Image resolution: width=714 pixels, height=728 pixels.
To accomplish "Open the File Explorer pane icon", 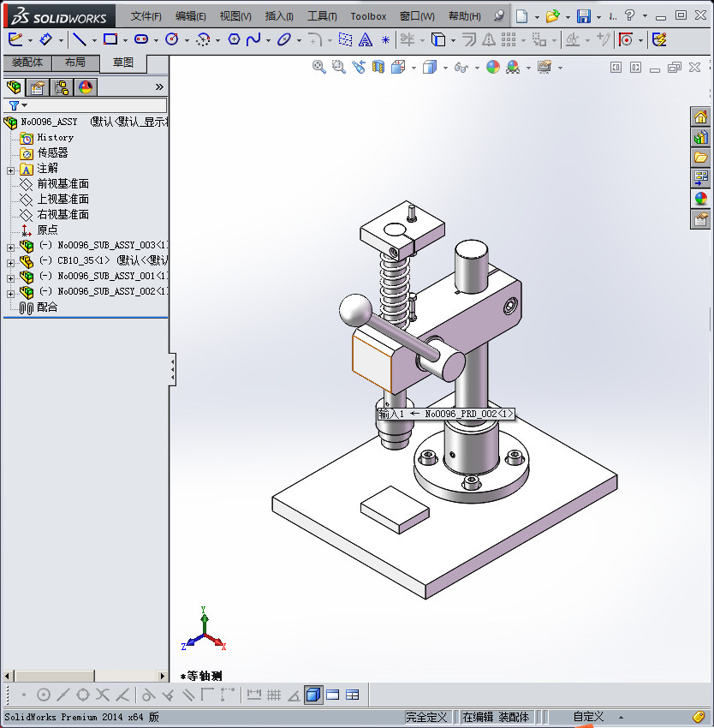I will 700,158.
